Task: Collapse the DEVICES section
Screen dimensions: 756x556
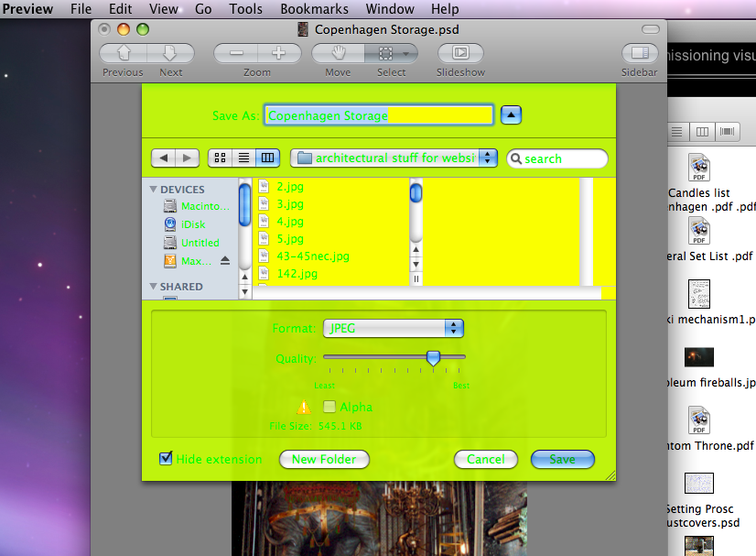Action: tap(153, 189)
